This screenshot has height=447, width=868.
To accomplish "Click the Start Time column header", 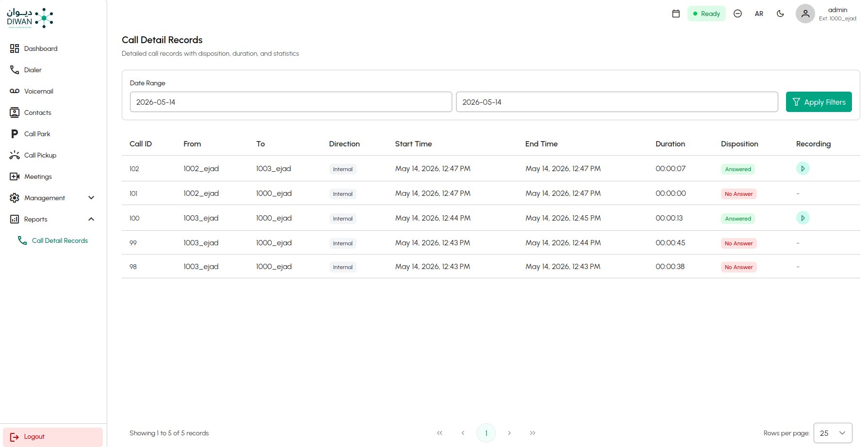I will pos(413,144).
